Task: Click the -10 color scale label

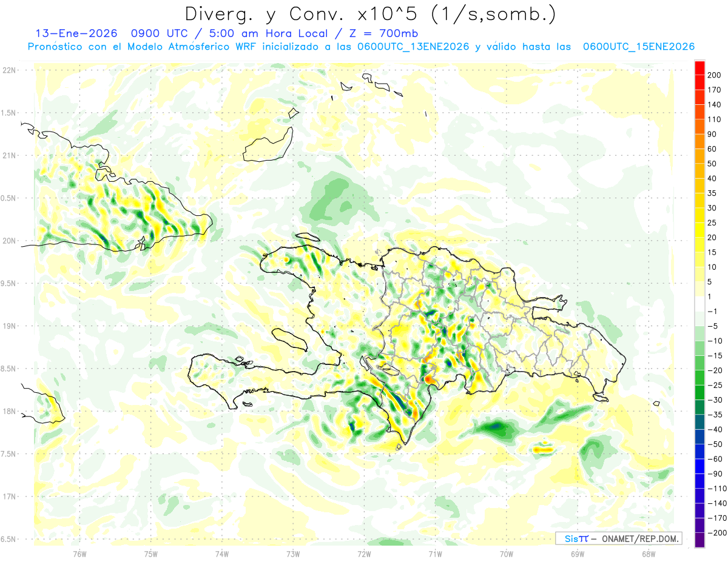Action: [715, 341]
